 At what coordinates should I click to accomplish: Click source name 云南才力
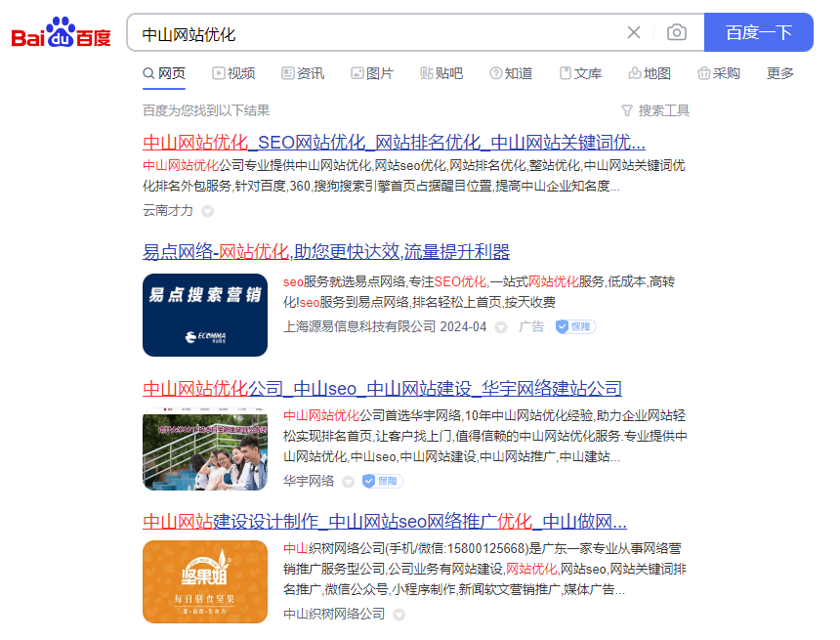point(168,210)
